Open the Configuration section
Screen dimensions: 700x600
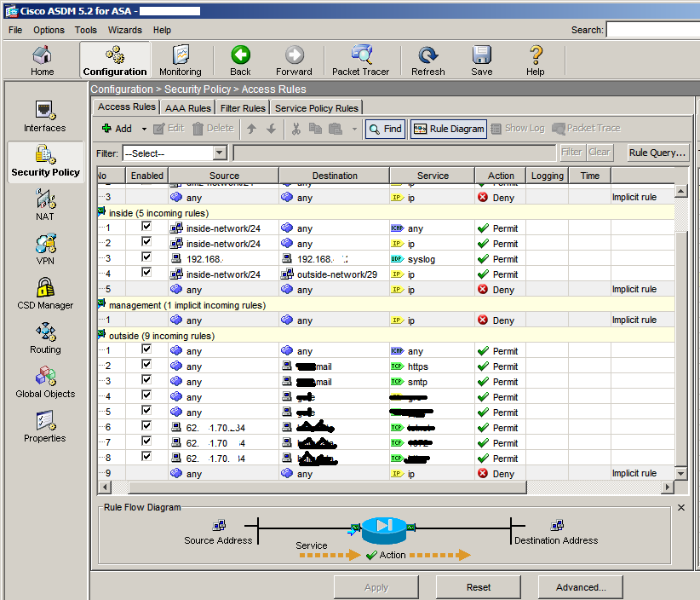click(x=115, y=61)
